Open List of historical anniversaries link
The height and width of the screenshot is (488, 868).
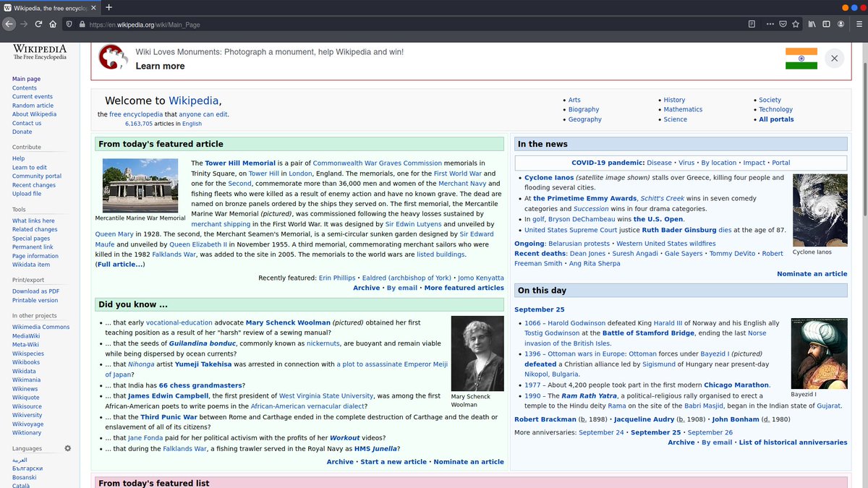793,442
